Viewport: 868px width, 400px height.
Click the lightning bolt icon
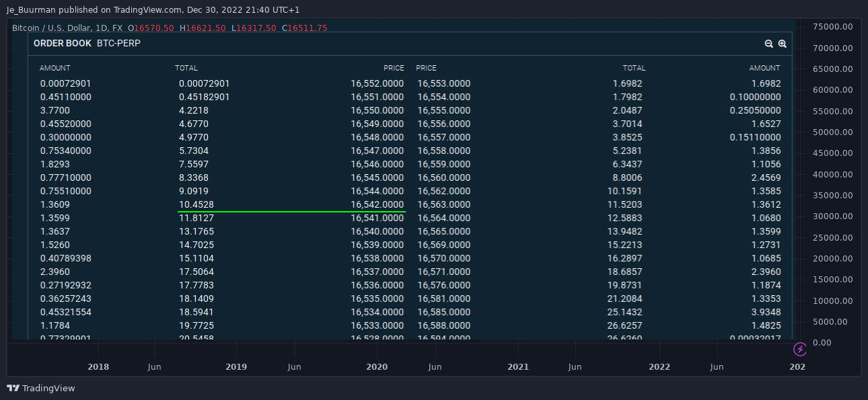pos(800,349)
